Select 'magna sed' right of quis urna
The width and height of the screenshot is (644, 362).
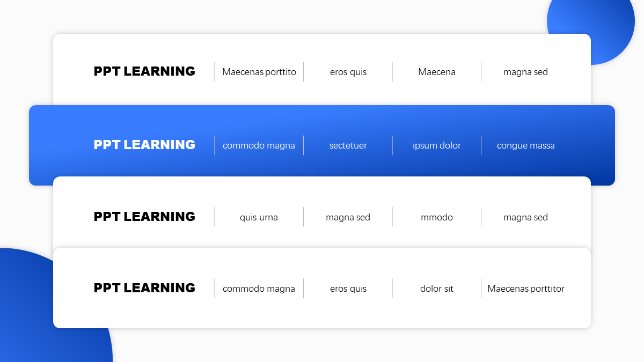348,217
